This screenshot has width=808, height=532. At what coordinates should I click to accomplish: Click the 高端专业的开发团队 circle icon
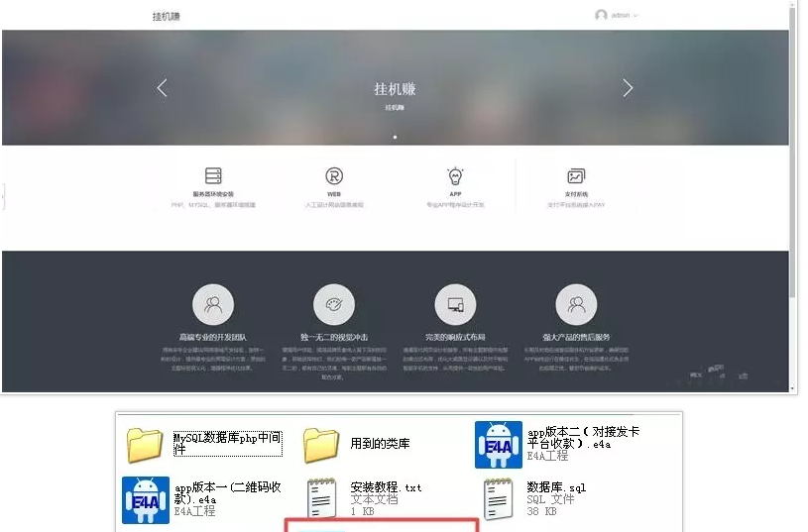click(x=213, y=304)
